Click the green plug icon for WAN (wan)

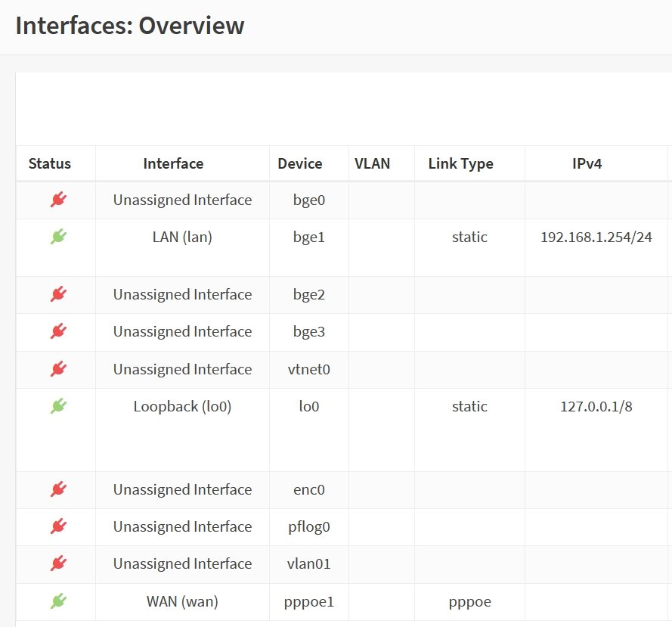58,601
